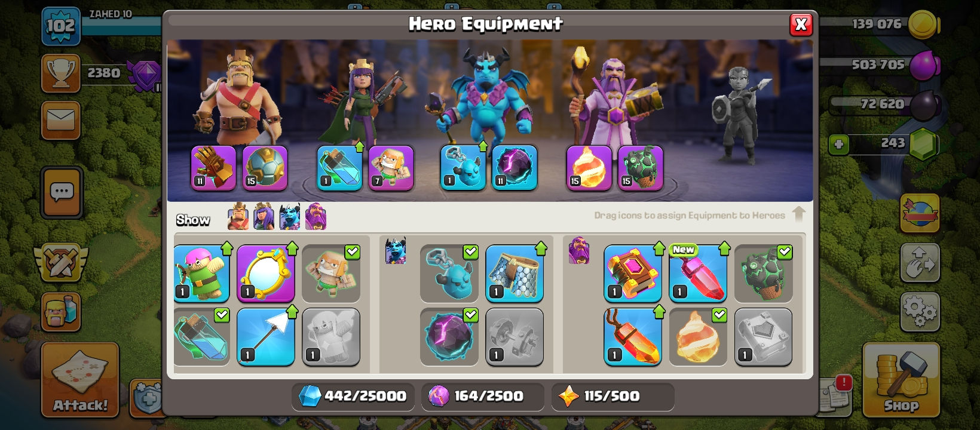Toggle the Archer Queen filter in Show row
The height and width of the screenshot is (430, 980).
[x=264, y=216]
